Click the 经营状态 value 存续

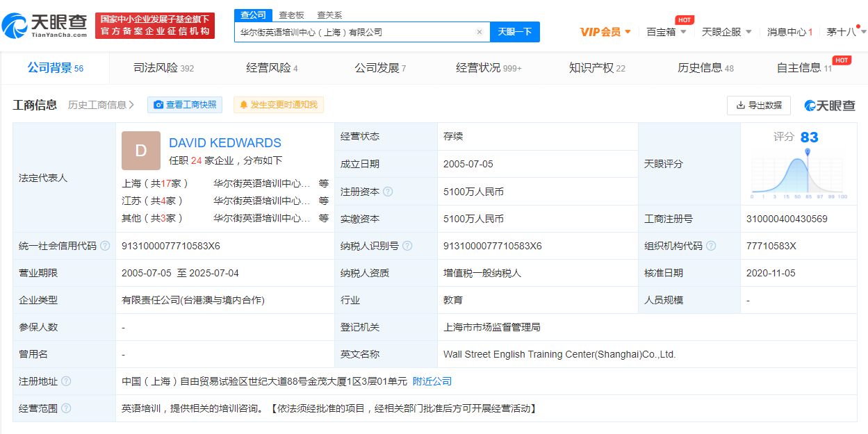tap(453, 137)
